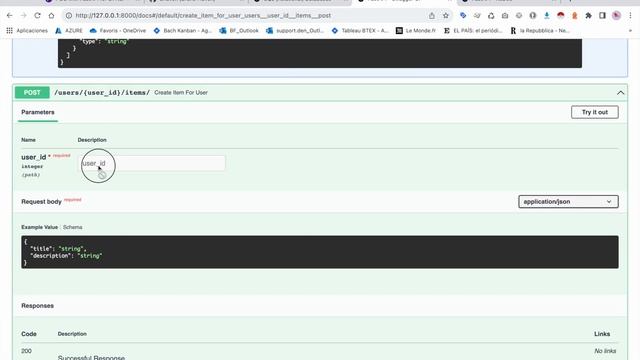Click the example JSON request body block
This screenshot has height=360, width=640.
[320, 252]
